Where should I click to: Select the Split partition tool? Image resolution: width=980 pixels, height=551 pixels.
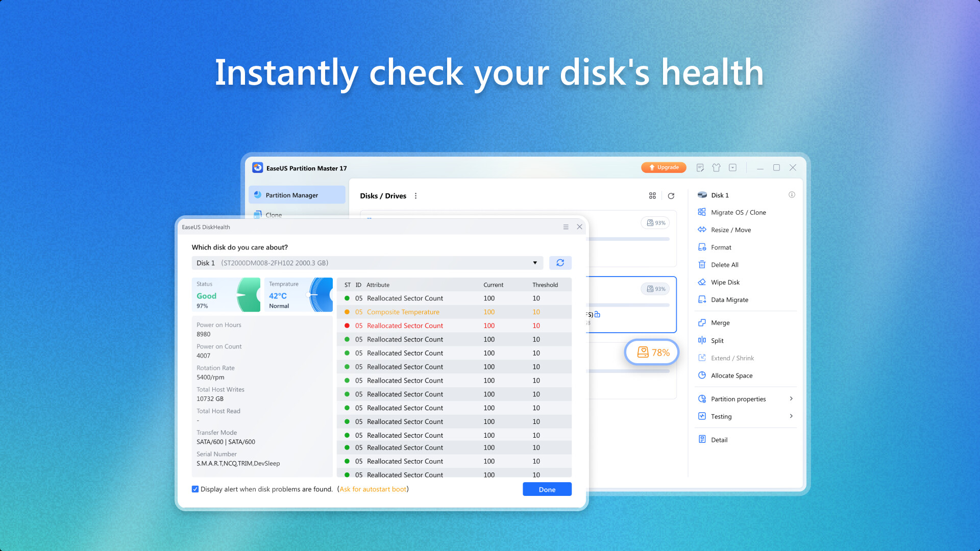[x=718, y=340]
